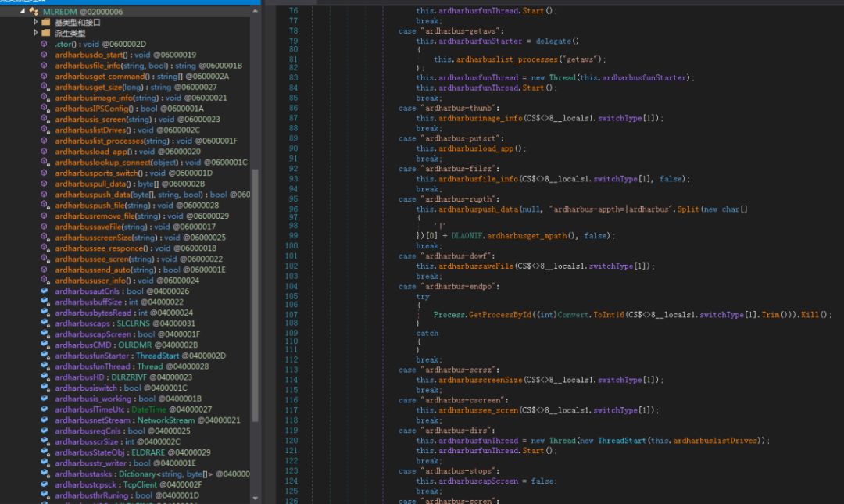Click the MLREDM class icon in the tree

pyautogui.click(x=34, y=12)
